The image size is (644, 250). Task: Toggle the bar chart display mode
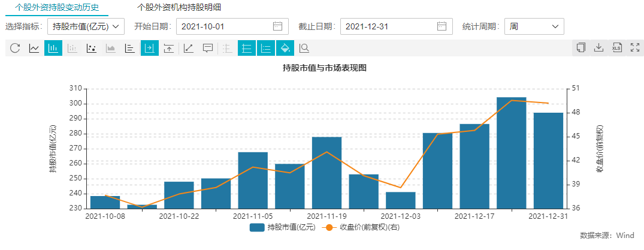pos(53,48)
